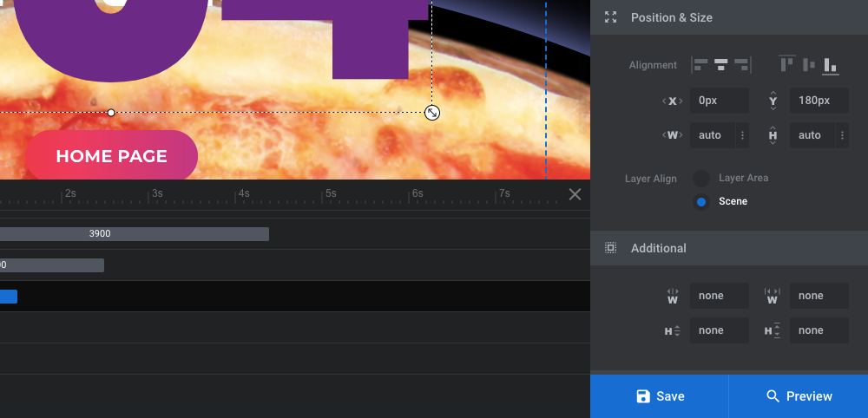Align layer vertically to the top
Screen dimensions: 868x418
point(787,63)
